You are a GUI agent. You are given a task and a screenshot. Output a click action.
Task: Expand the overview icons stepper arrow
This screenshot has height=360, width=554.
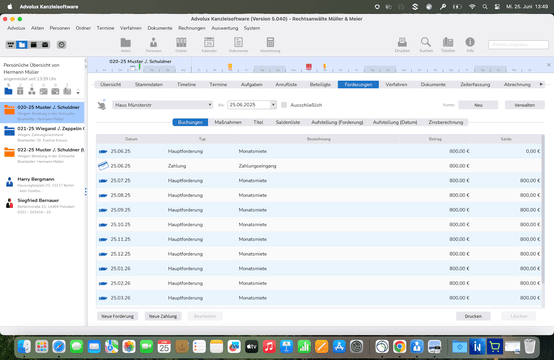(x=78, y=92)
